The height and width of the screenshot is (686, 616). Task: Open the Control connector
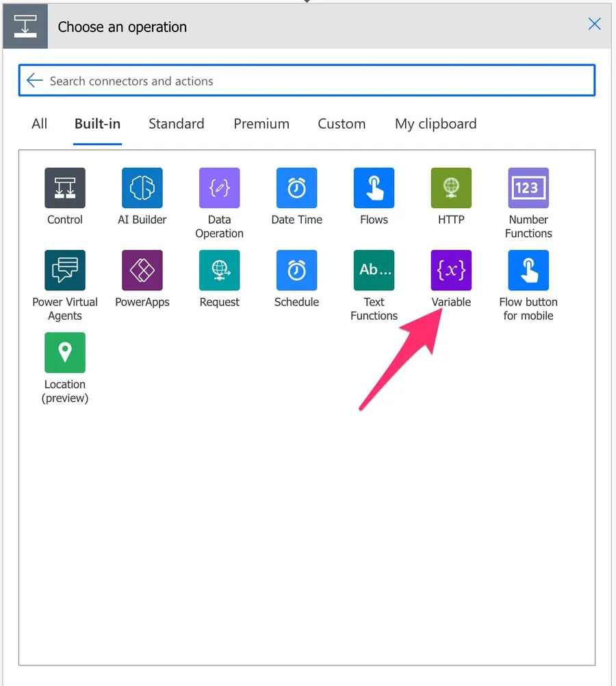65,188
